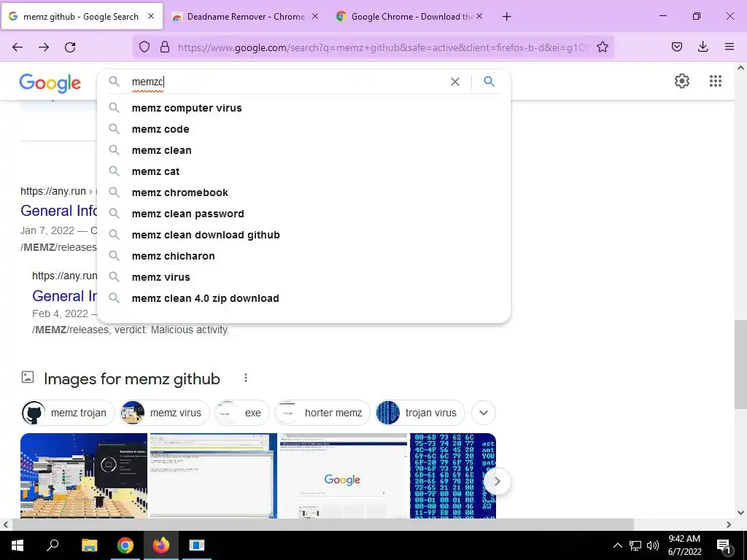Screen dimensions: 747x560
Task: Choose suggestion memz clean
Action: click(x=303, y=150)
